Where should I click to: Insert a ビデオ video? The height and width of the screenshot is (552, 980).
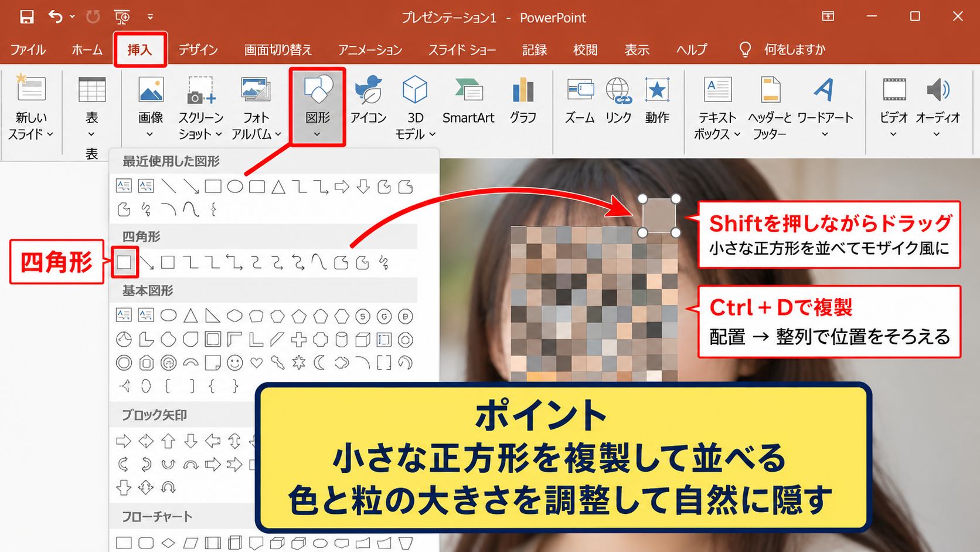[894, 108]
